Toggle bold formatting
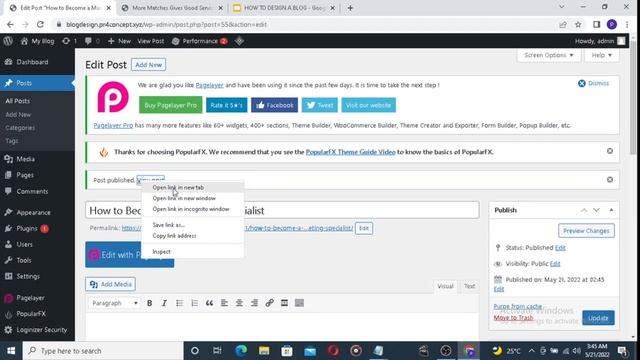Screen dimensions: 640x360 pos(150,303)
